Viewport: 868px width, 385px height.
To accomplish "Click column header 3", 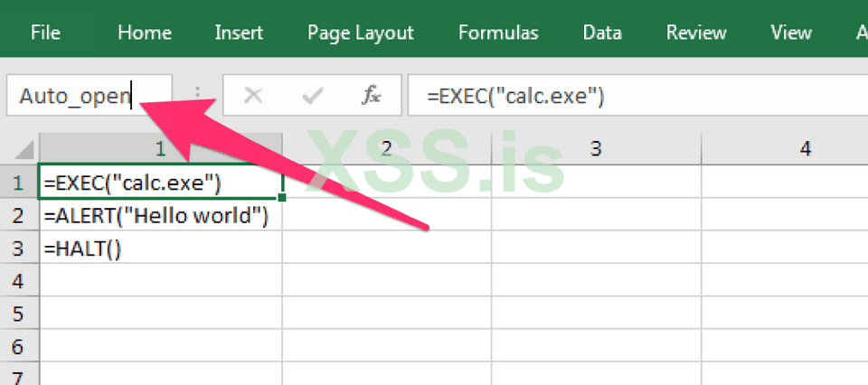I will 595,148.
